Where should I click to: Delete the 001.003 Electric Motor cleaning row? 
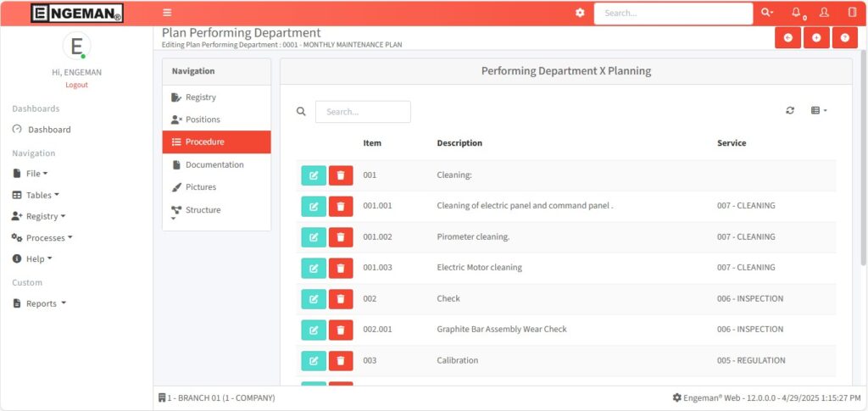tap(341, 268)
